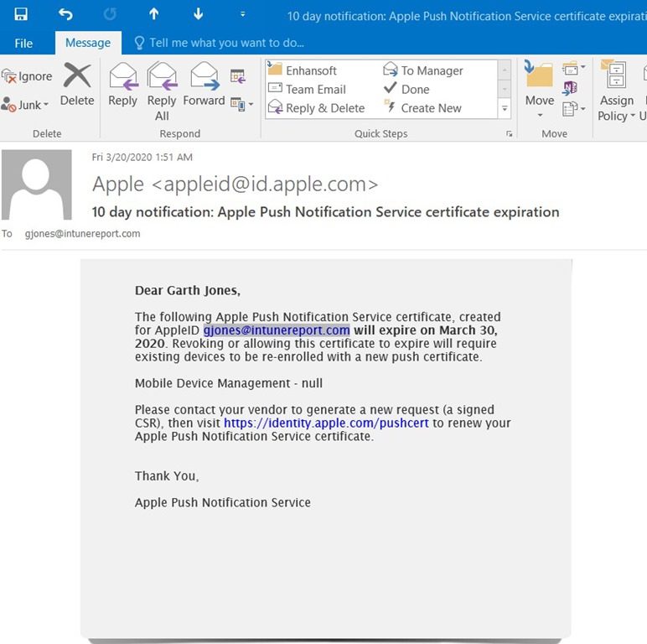Click the received date Fri 3/20/2020 1:51 AM
This screenshot has height=644, width=647.
[142, 157]
